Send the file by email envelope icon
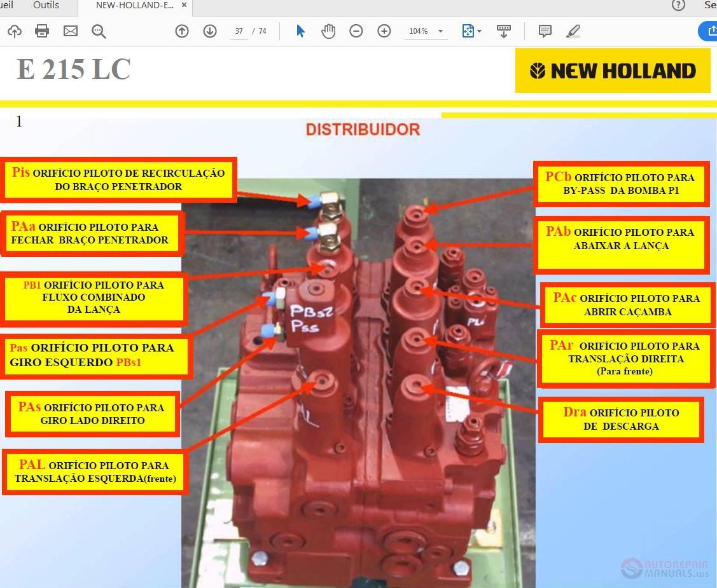Viewport: 717px width, 588px height. (71, 31)
